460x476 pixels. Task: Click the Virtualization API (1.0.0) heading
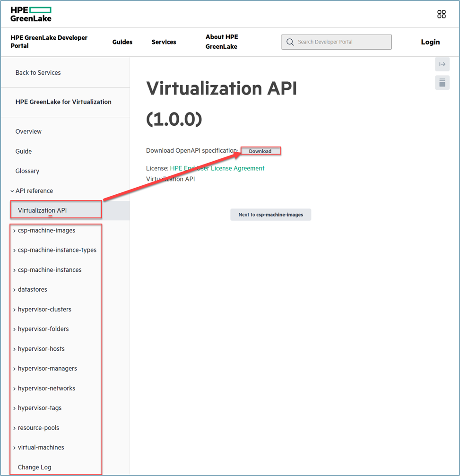click(222, 103)
